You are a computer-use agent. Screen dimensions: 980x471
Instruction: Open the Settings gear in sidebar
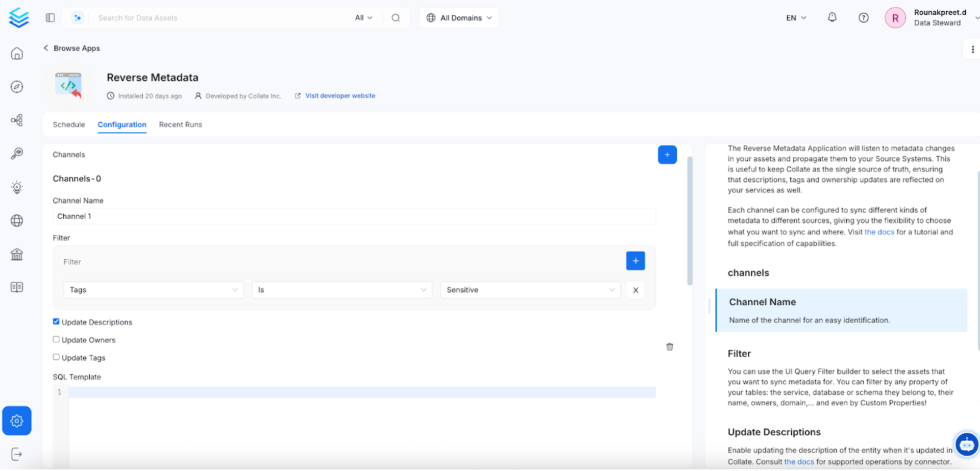tap(17, 420)
